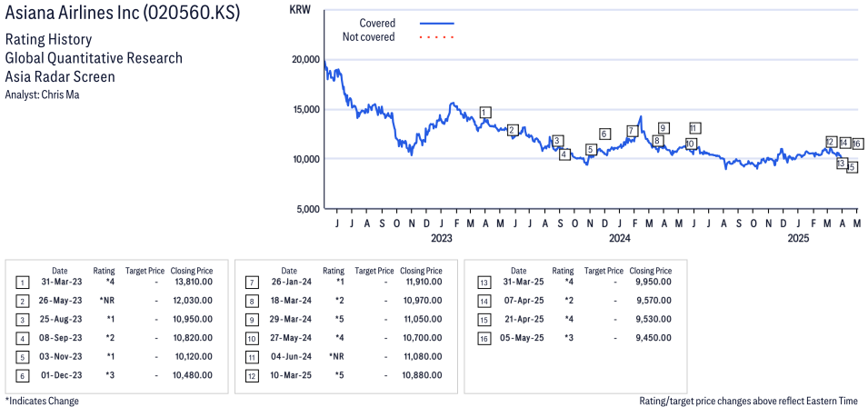The width and height of the screenshot is (868, 407).
Task: Click the 25-Aug-23 date cell
Action: click(x=59, y=320)
